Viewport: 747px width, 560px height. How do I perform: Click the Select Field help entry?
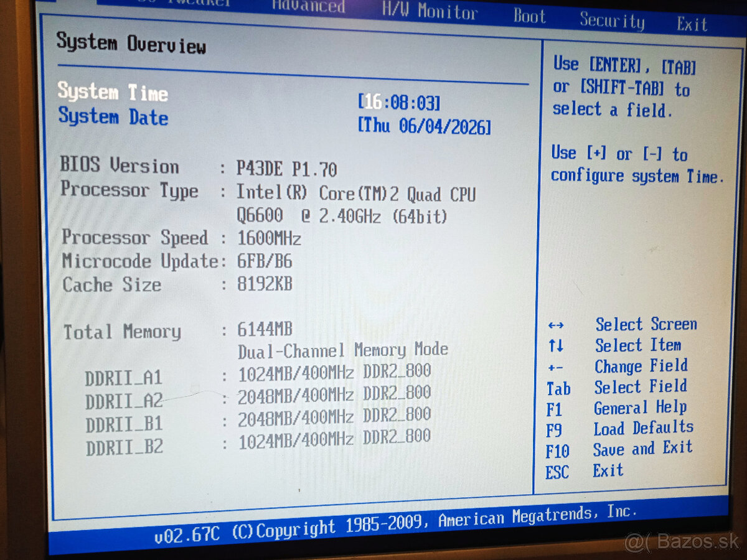(641, 386)
